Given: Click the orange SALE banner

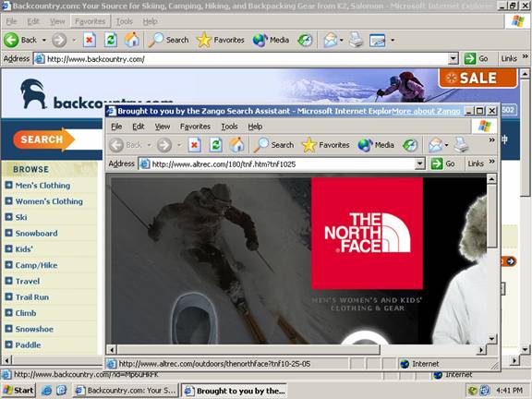Looking at the screenshot, I should 478,78.
